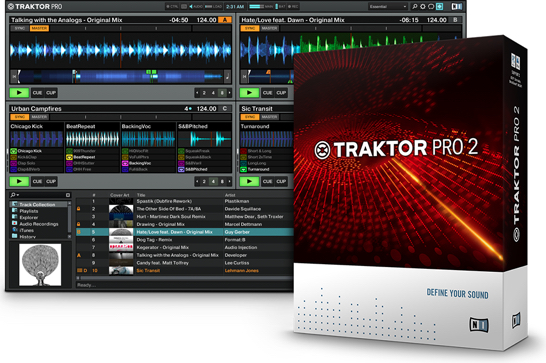Toggle SYNC on Sic Transit deck

click(x=250, y=117)
